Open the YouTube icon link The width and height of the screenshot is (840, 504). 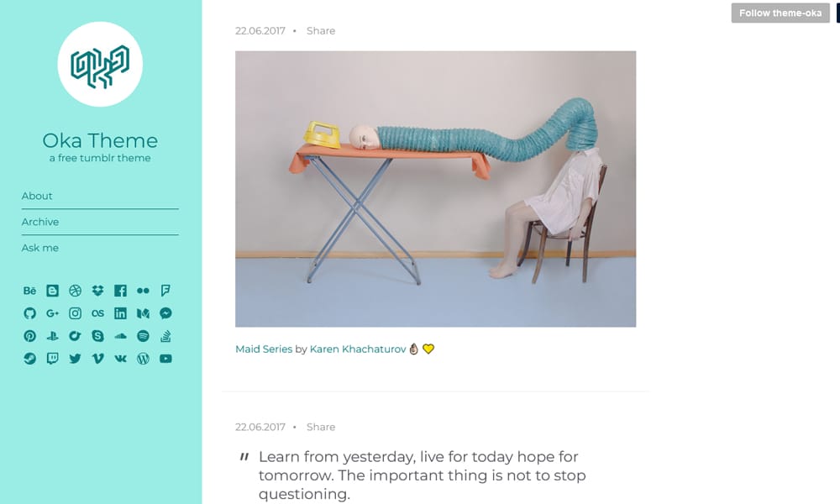pos(165,359)
